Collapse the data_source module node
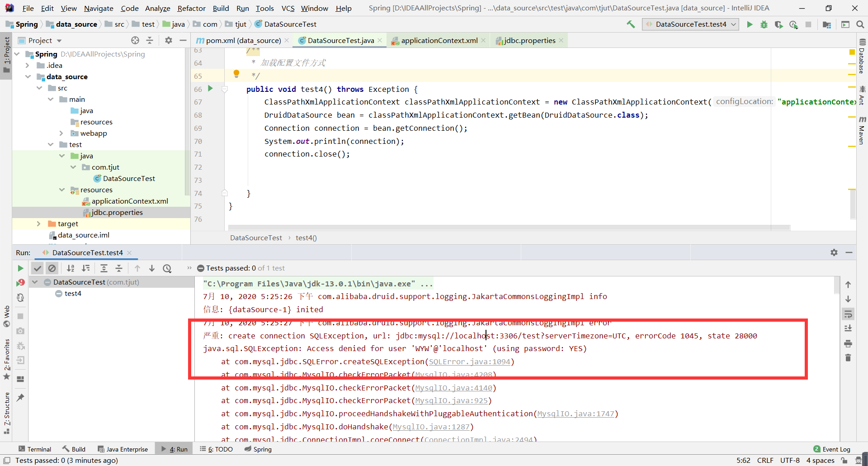The image size is (868, 466). pyautogui.click(x=28, y=76)
